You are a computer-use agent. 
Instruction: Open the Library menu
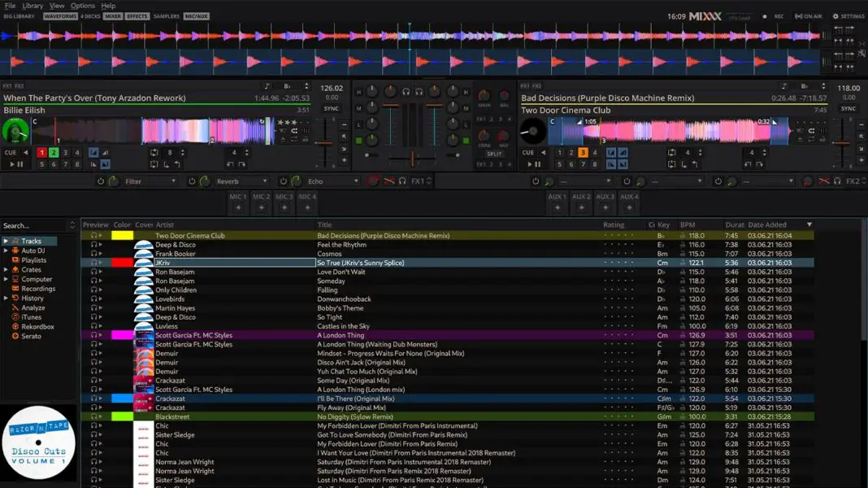click(32, 5)
